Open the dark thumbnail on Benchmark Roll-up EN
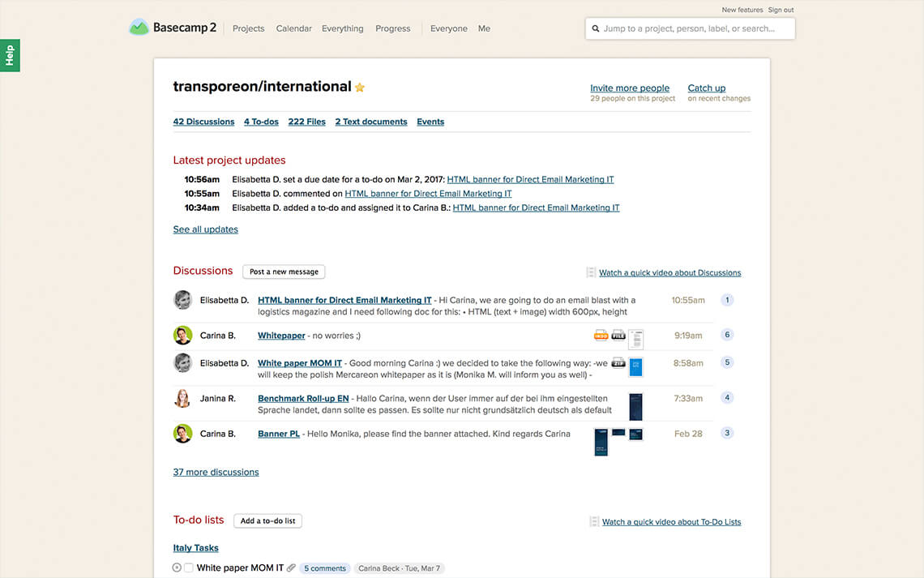 click(x=635, y=406)
